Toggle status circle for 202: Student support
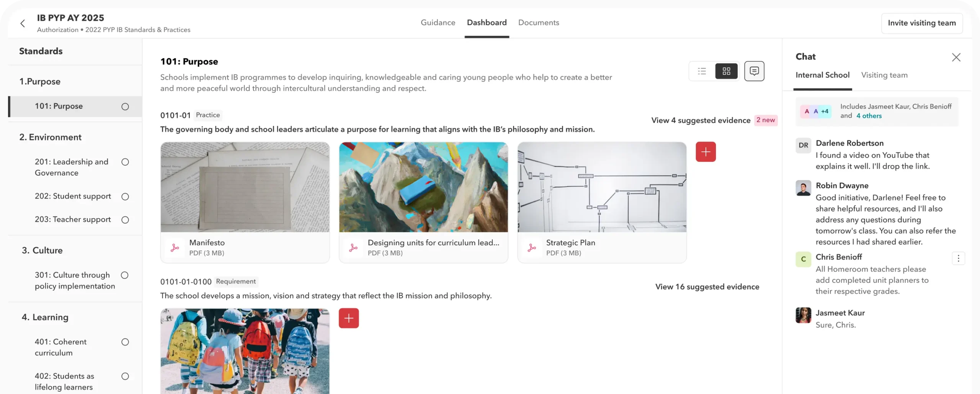The image size is (980, 394). (125, 197)
